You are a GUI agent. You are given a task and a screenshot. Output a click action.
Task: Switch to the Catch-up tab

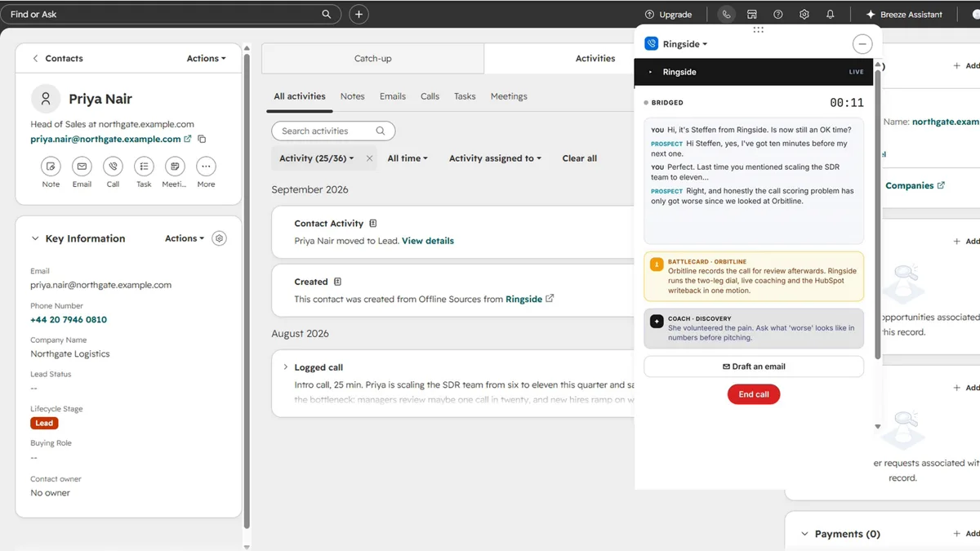(x=373, y=59)
